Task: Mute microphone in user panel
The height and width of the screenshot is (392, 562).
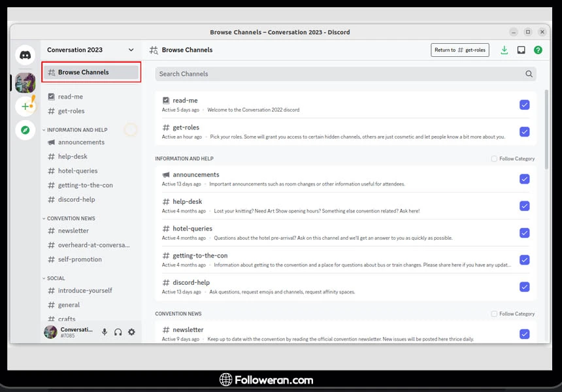Action: coord(104,332)
